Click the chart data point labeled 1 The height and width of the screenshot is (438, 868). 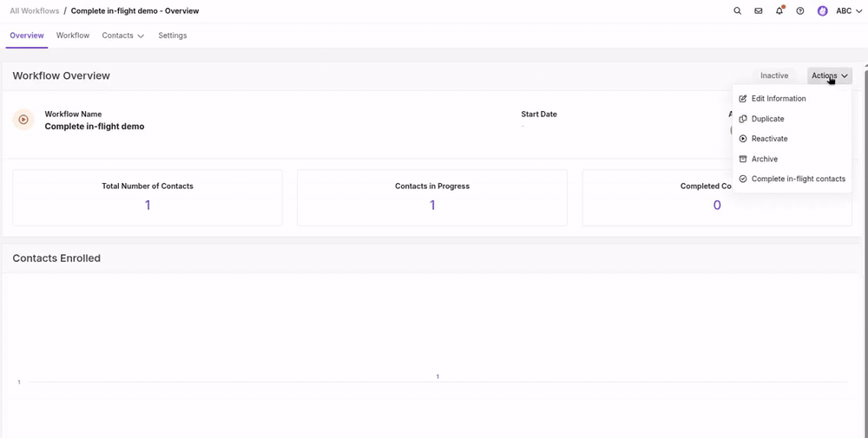click(437, 376)
